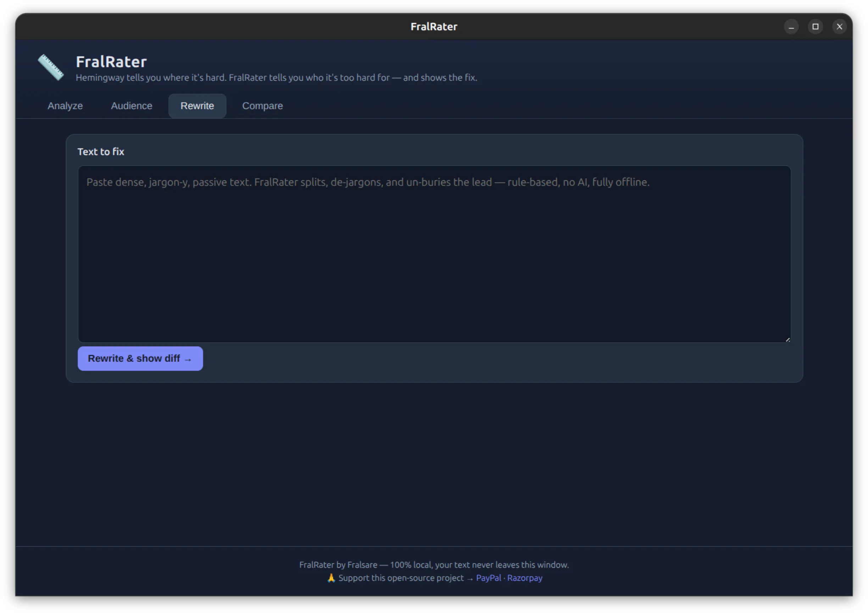This screenshot has width=868, height=613.
Task: Close the FralRater window
Action: (x=839, y=27)
